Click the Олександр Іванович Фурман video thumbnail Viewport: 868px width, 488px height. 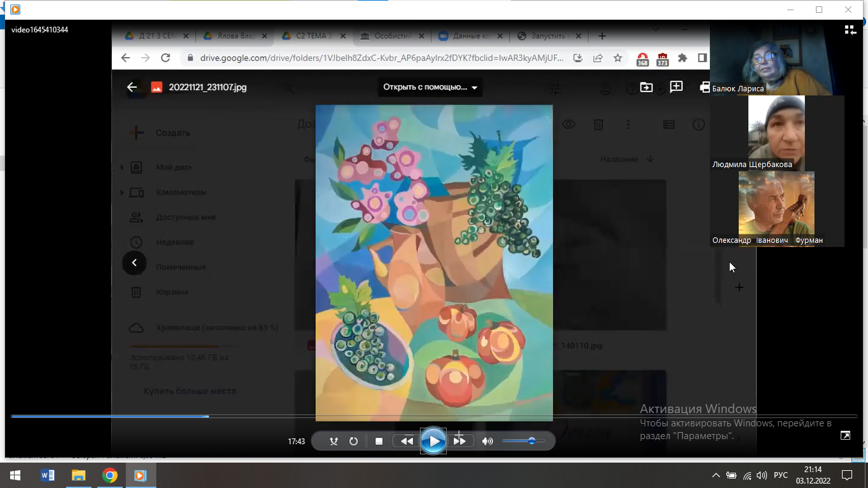(x=776, y=208)
